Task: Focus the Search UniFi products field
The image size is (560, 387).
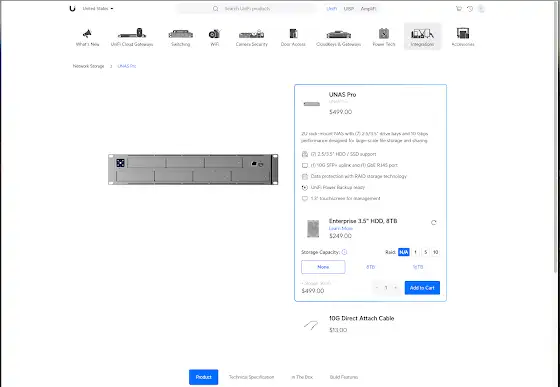Action: click(246, 9)
